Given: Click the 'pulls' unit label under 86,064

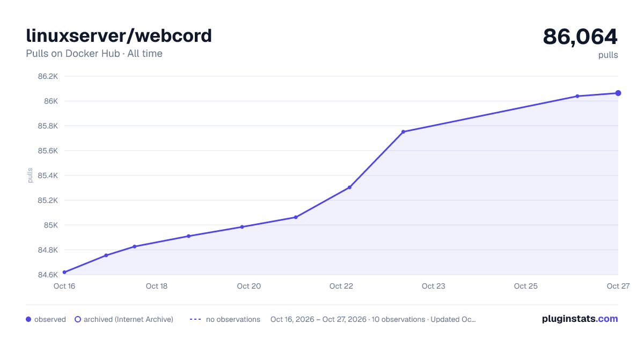Looking at the screenshot, I should point(608,55).
